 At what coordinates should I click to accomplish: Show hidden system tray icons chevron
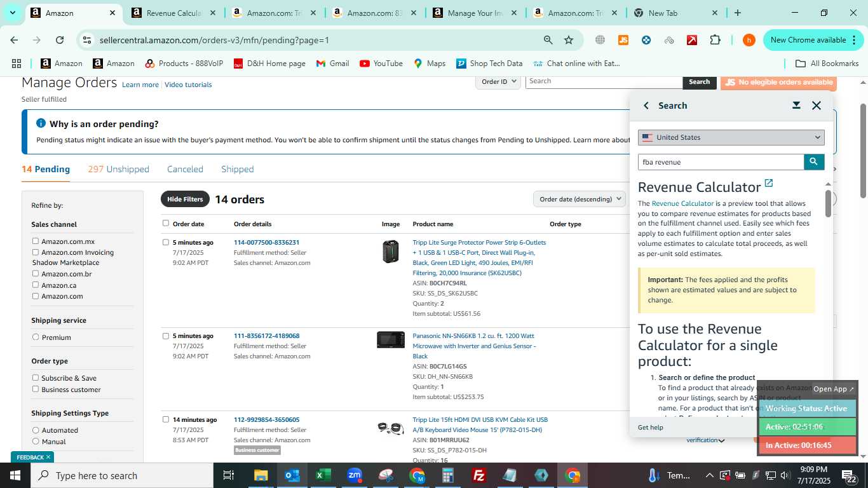pyautogui.click(x=709, y=475)
